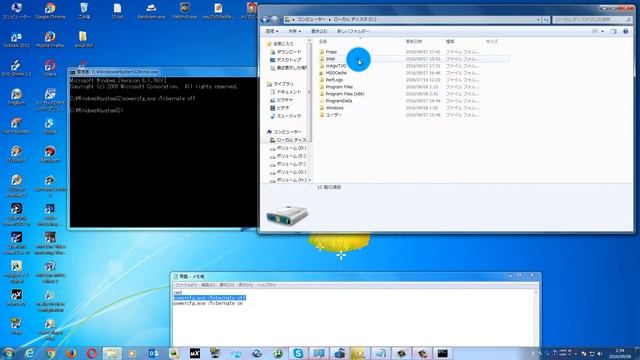640x360 pixels.
Task: Open Opera from the taskbar
Action: (x=91, y=353)
